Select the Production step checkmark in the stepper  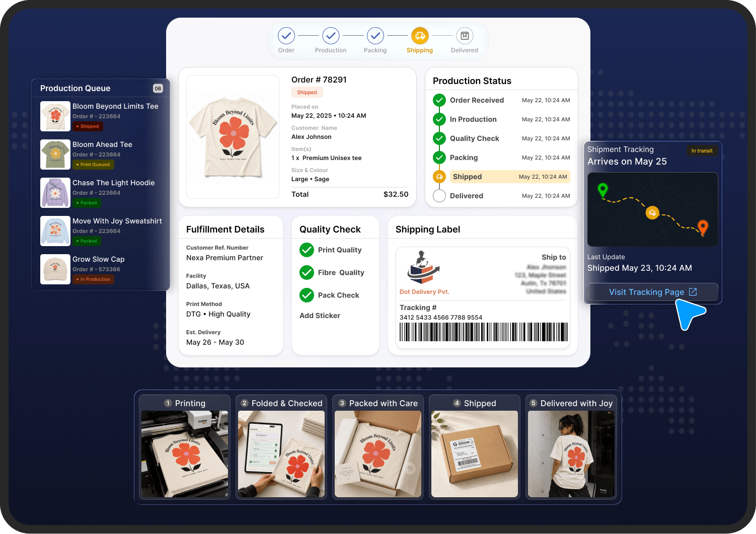click(331, 36)
